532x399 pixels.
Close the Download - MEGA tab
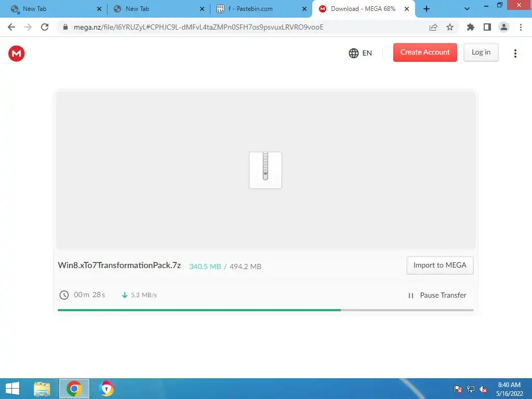[407, 9]
